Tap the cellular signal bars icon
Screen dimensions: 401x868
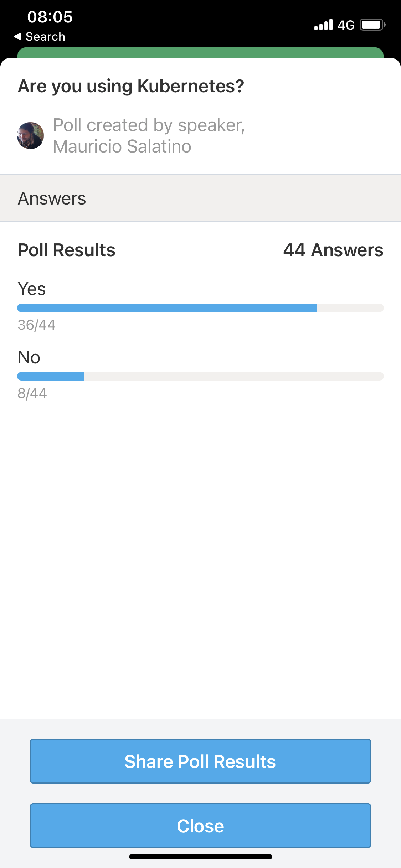323,25
